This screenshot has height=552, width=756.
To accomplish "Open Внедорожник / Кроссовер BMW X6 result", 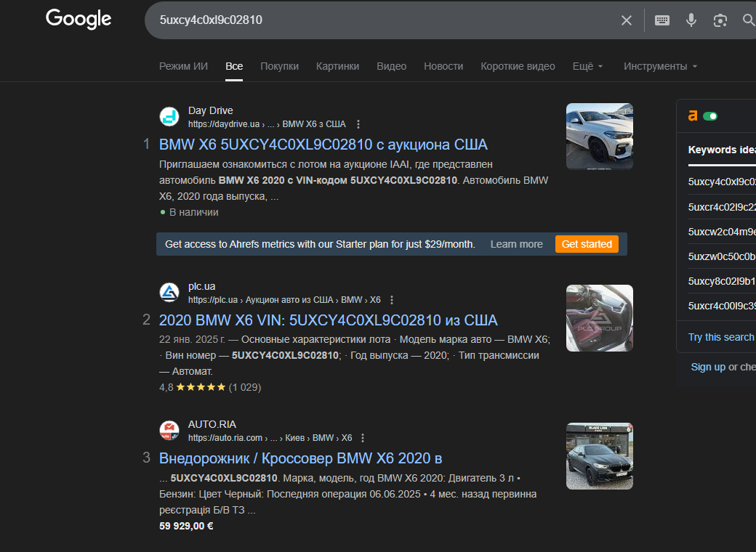I will point(300,458).
